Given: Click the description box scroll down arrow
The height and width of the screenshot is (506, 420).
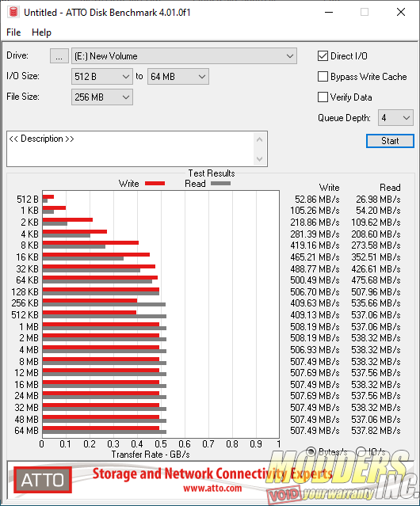Looking at the screenshot, I should click(260, 158).
